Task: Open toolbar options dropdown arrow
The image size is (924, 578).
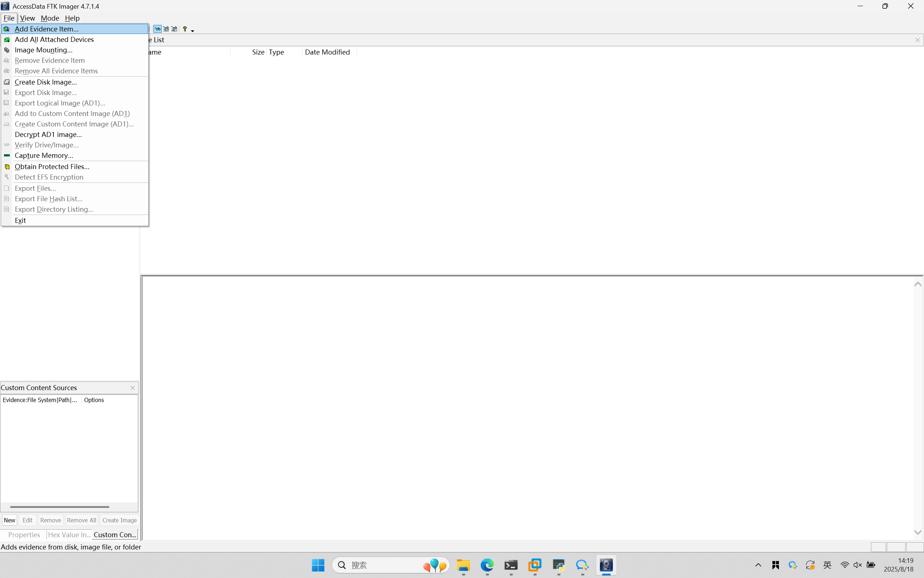Action: pos(192,30)
